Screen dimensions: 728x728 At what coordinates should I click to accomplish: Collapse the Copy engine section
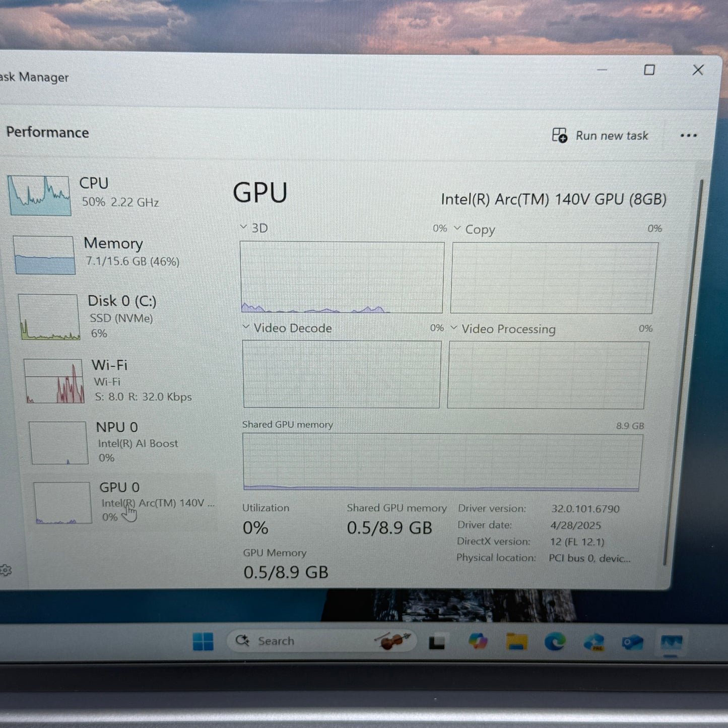pyautogui.click(x=457, y=228)
